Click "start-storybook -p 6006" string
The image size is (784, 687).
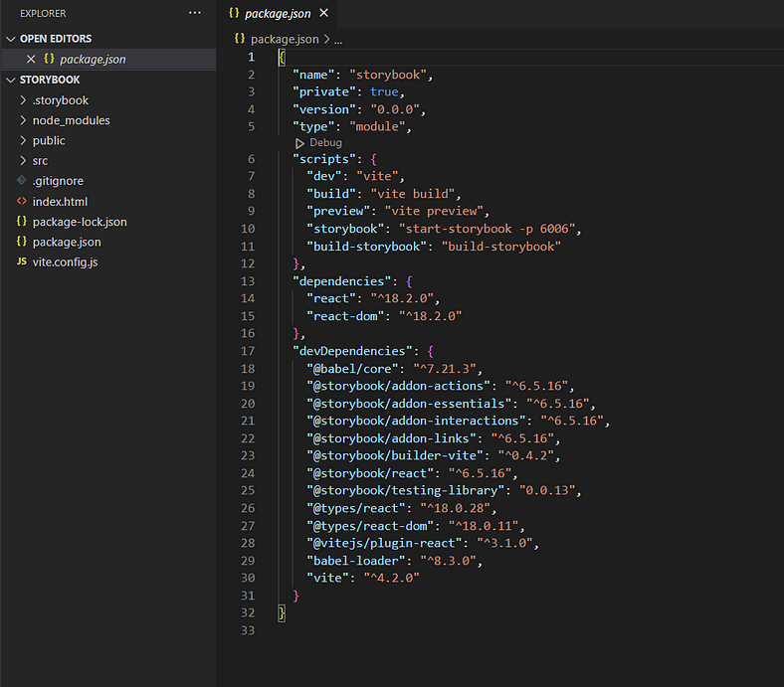pos(487,229)
